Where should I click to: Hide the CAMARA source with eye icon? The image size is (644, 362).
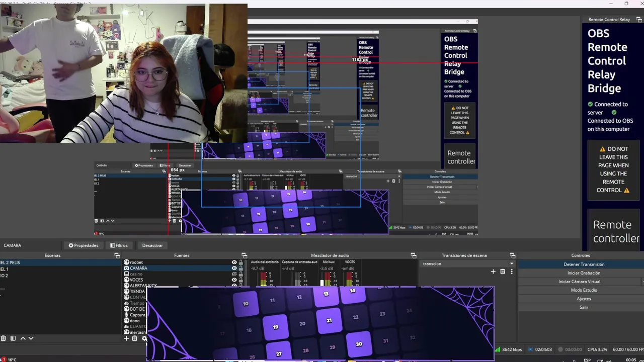click(234, 268)
